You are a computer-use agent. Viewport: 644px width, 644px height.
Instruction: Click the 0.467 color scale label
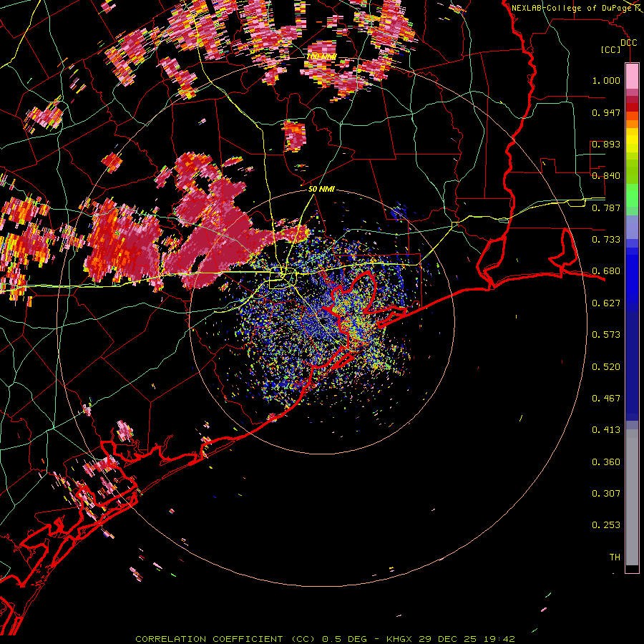606,399
